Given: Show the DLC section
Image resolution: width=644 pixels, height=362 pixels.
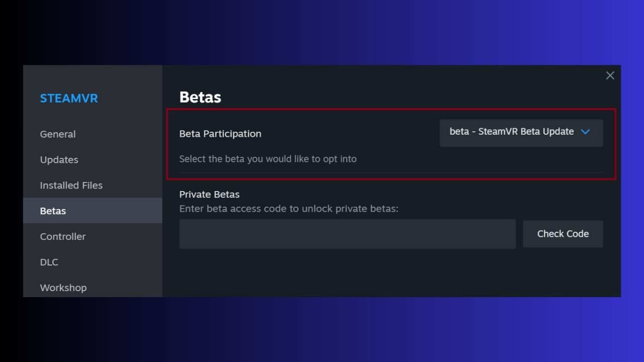Looking at the screenshot, I should [49, 262].
